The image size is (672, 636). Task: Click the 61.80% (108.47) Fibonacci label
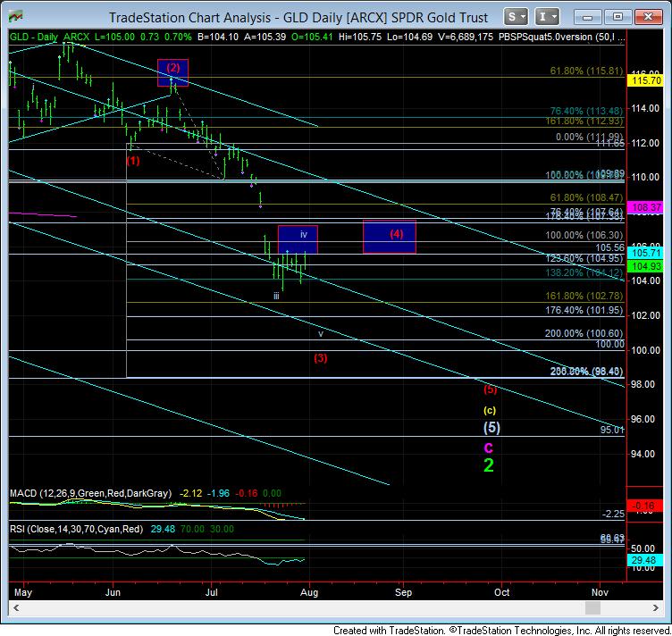tap(586, 197)
